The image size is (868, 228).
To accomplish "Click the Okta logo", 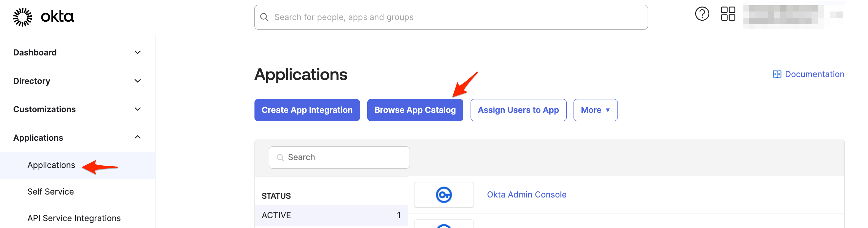I will (x=43, y=17).
